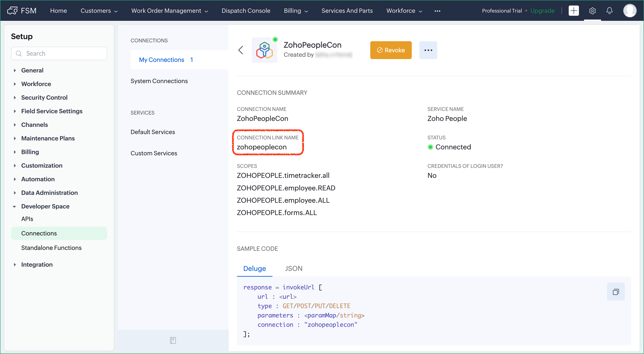Select System Connections in the list
This screenshot has height=354, width=644.
[159, 81]
